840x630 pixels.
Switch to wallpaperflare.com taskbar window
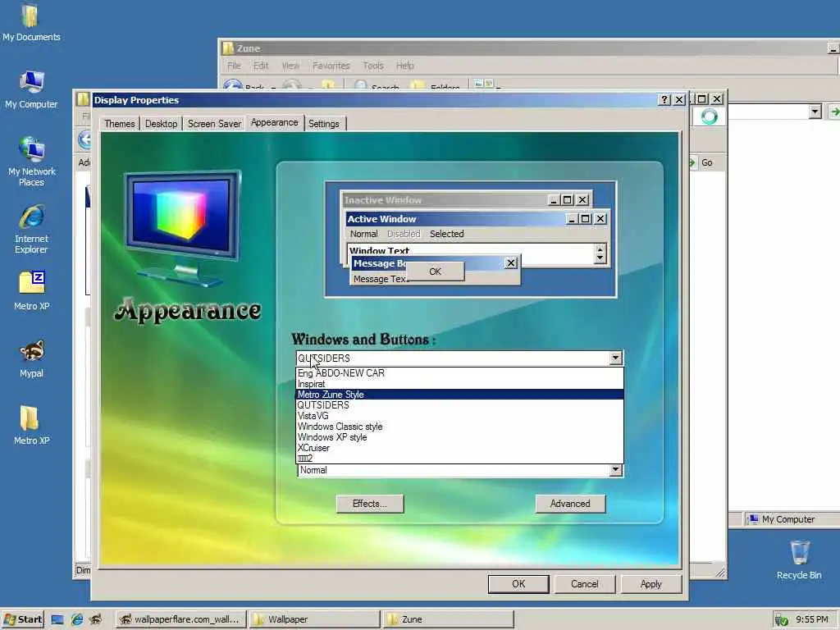180,619
